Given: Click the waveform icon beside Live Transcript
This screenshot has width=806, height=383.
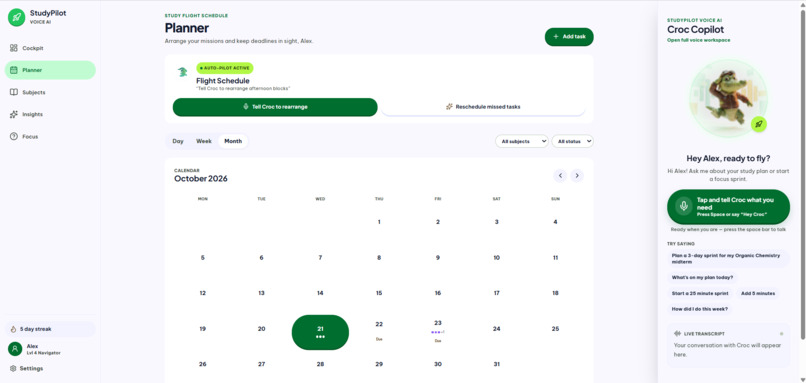Looking at the screenshot, I should click(x=677, y=334).
